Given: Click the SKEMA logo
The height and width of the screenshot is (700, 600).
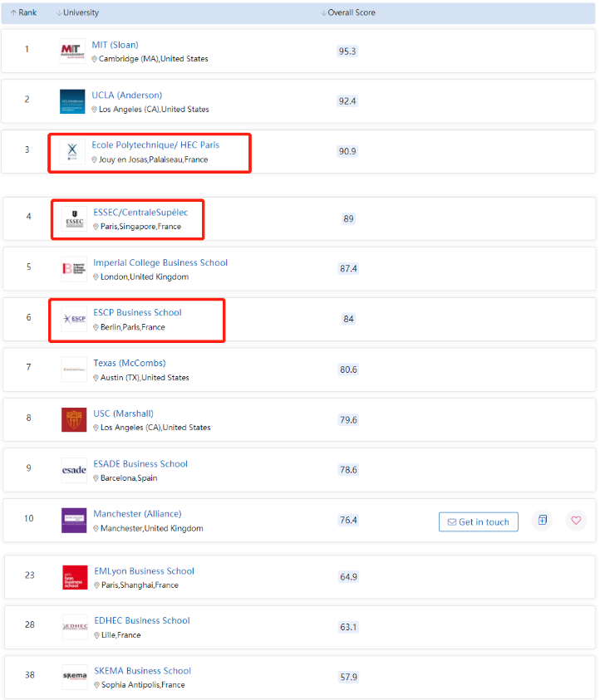Looking at the screenshot, I should pos(75,677).
